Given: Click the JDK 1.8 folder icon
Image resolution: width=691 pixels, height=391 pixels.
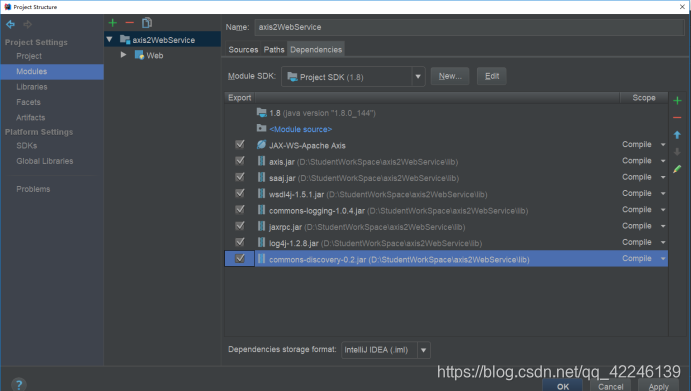Looking at the screenshot, I should click(x=262, y=112).
